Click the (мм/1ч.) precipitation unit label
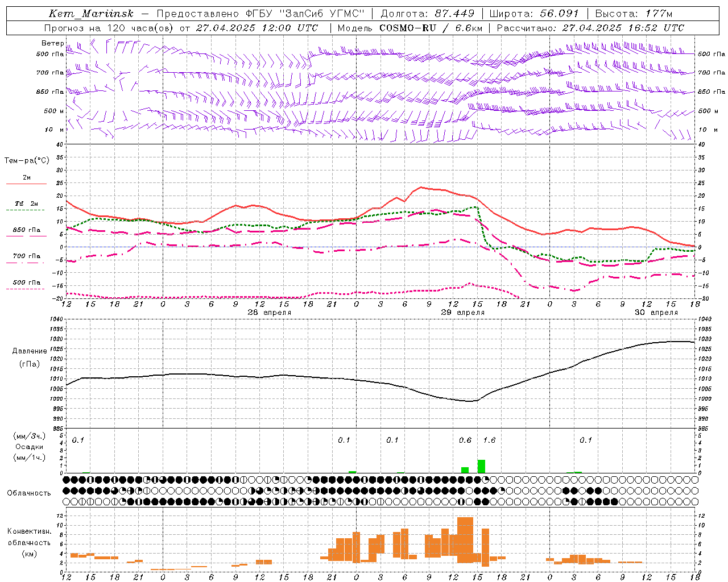Image resolution: width=728 pixels, height=582 pixels. [x=29, y=458]
